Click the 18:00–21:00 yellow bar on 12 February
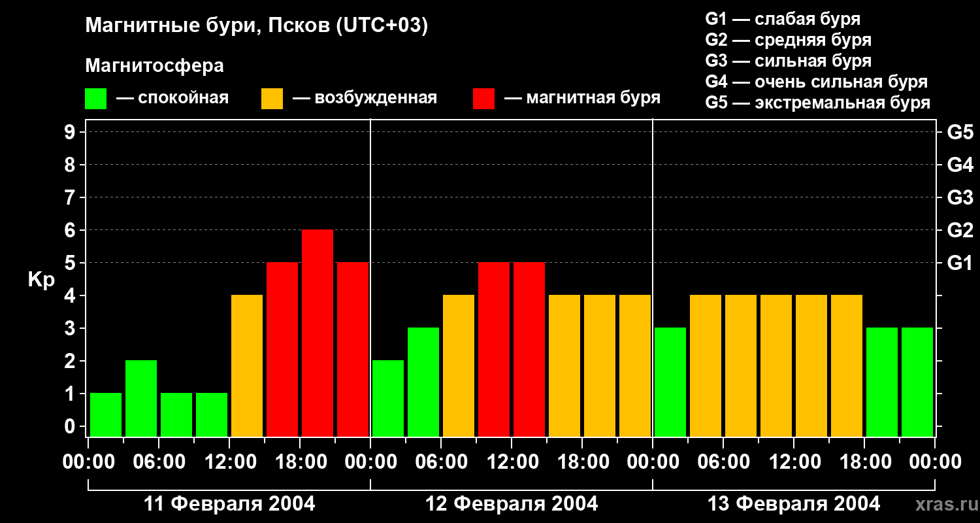This screenshot has height=523, width=980. 600,365
